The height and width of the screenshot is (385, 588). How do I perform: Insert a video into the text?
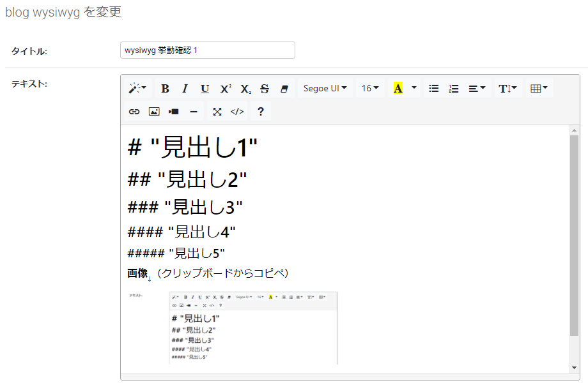[x=174, y=111]
